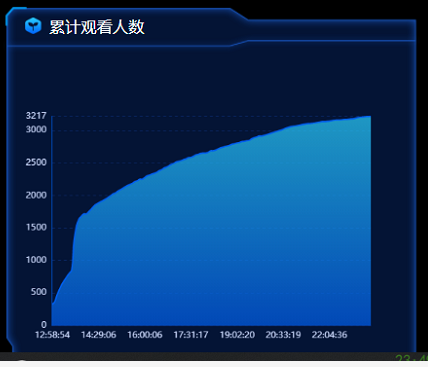Viewport: 428px width, 367px height.
Task: Click the blue cube icon beside the title
Action: click(33, 26)
